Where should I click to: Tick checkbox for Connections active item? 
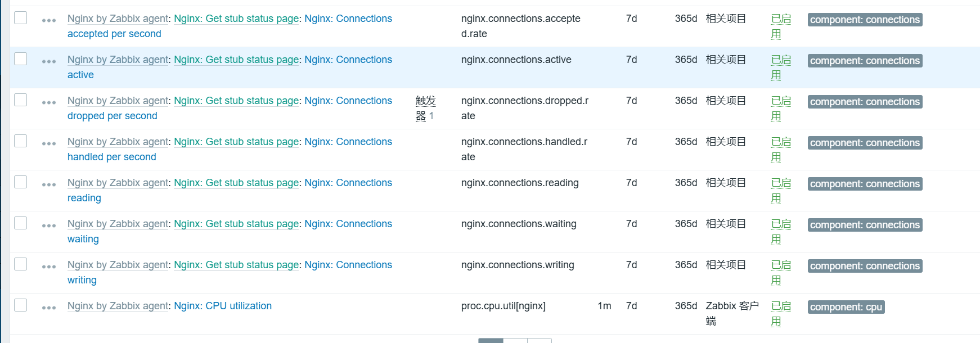(21, 58)
